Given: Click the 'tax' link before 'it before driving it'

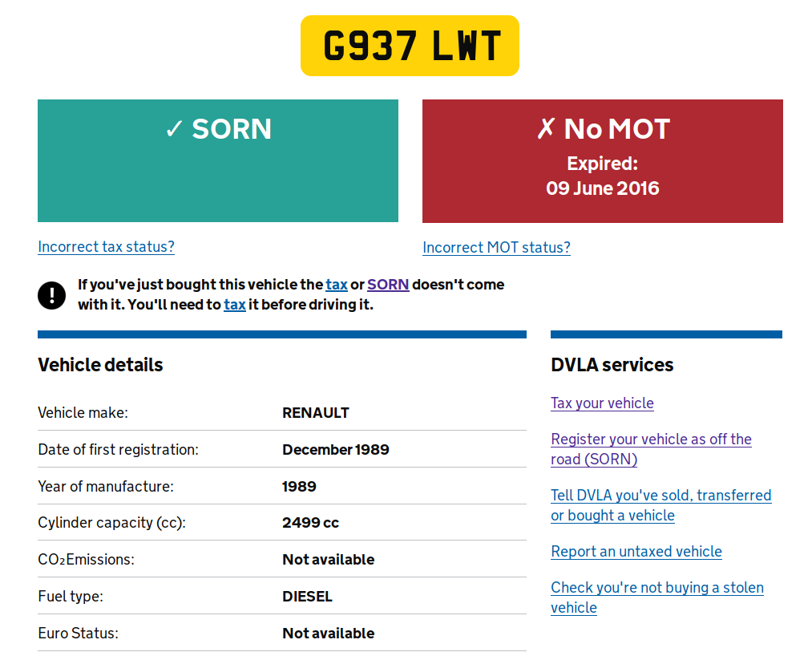Looking at the screenshot, I should 235,305.
